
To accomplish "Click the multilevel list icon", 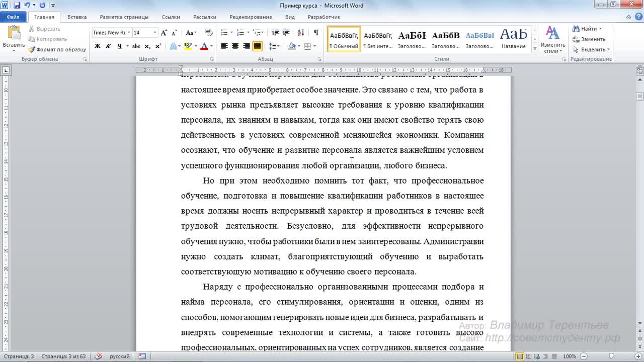I will [x=257, y=33].
